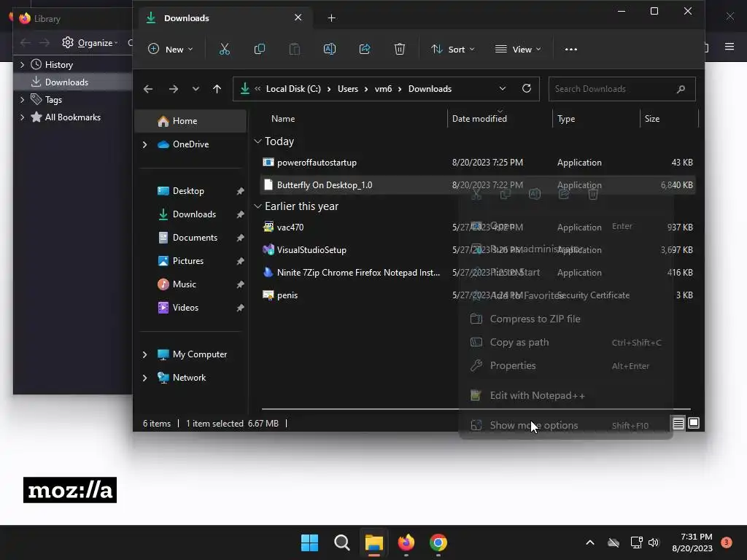Switch to details view layout icon
Screen dimensions: 747x560
[678, 423]
